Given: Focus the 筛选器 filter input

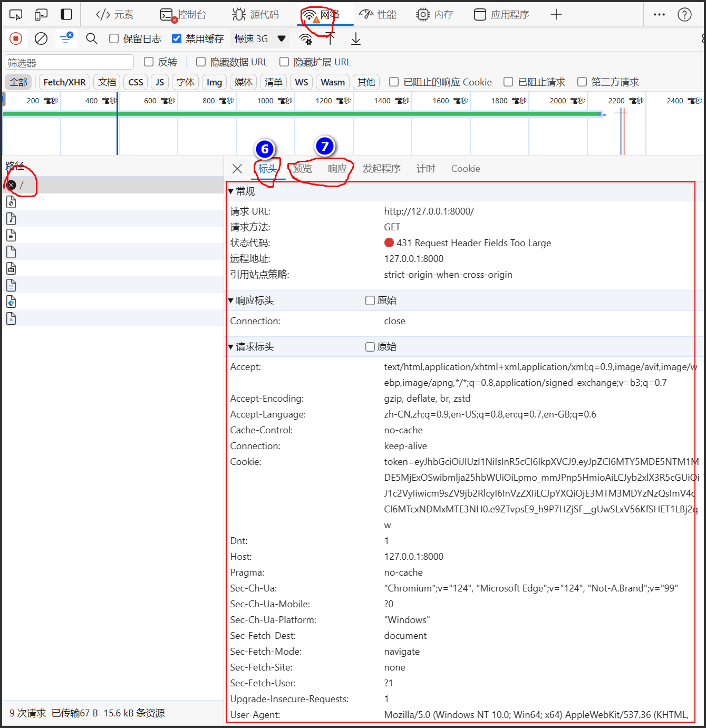Looking at the screenshot, I should click(69, 62).
